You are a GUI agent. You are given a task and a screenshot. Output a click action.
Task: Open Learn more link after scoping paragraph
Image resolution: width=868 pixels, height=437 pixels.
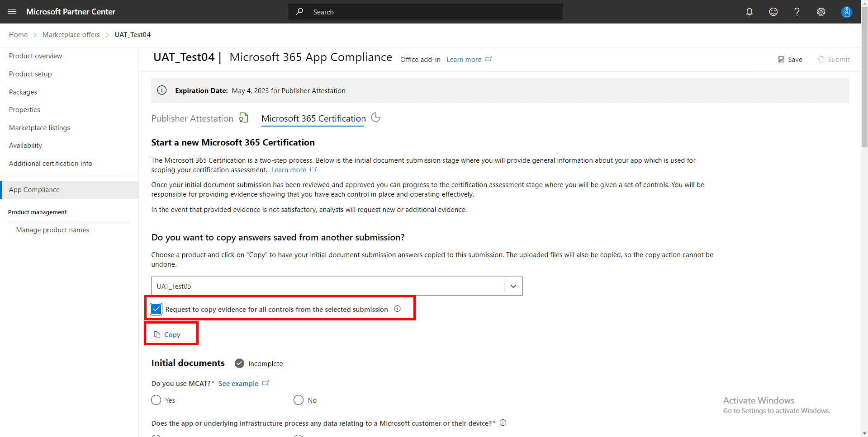(289, 170)
